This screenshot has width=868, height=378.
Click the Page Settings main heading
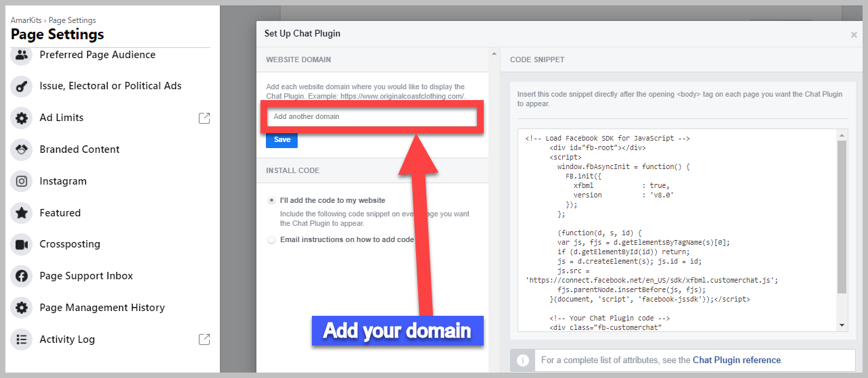[x=58, y=34]
